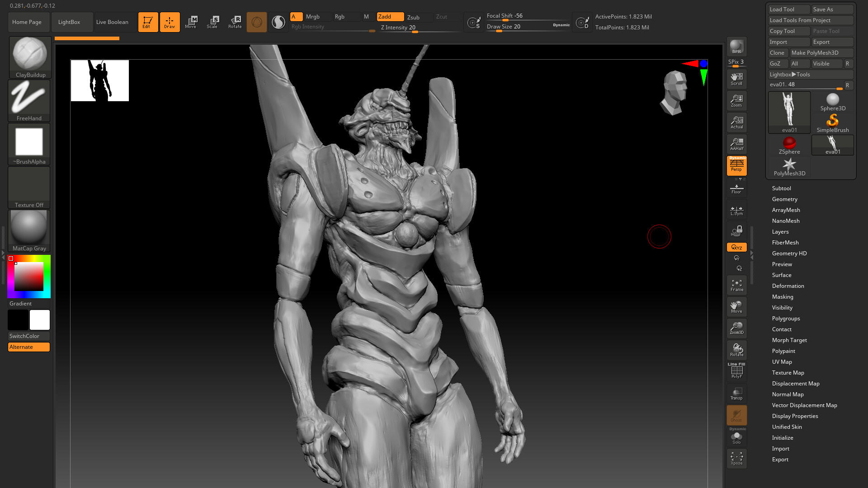
Task: Choose the Rotate transform icon
Action: tap(235, 22)
